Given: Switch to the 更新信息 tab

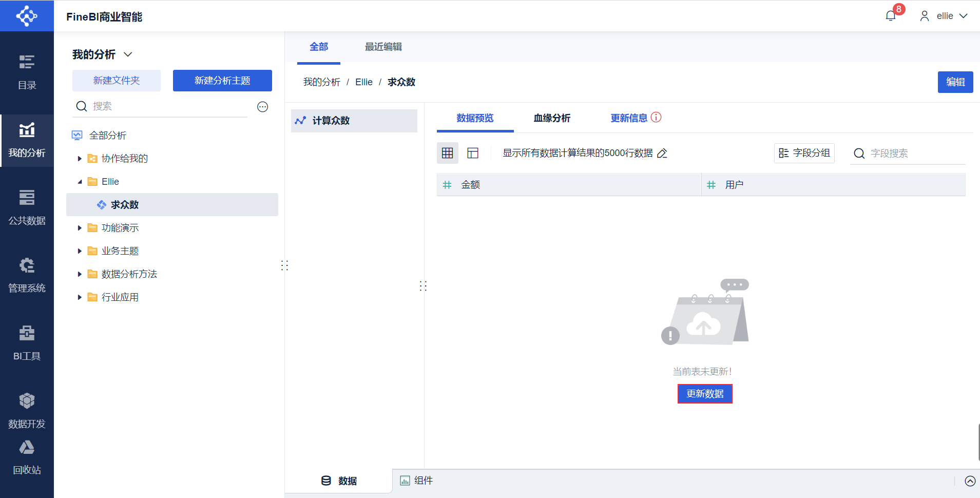Looking at the screenshot, I should point(629,118).
